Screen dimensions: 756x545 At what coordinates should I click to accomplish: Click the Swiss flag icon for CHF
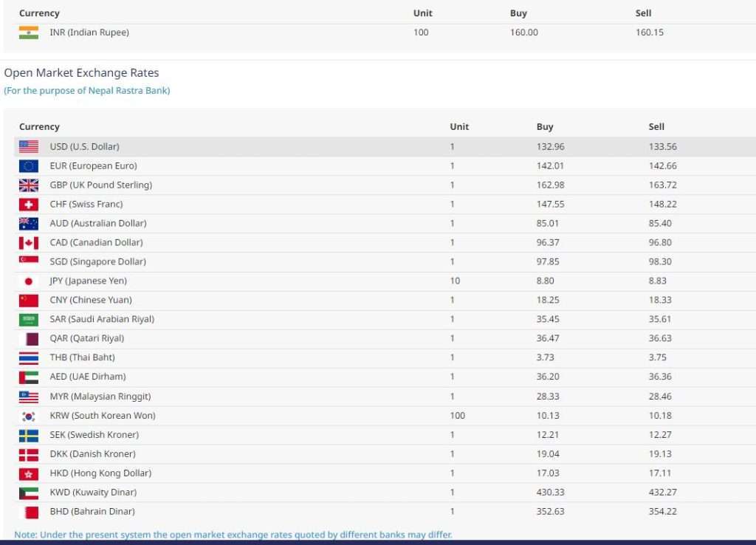tap(29, 205)
